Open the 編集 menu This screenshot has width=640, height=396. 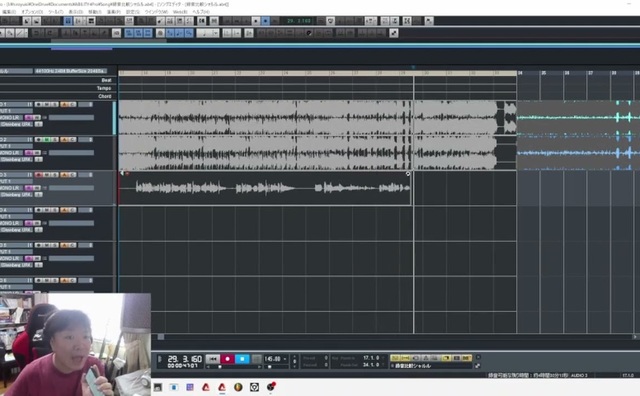coord(8,12)
